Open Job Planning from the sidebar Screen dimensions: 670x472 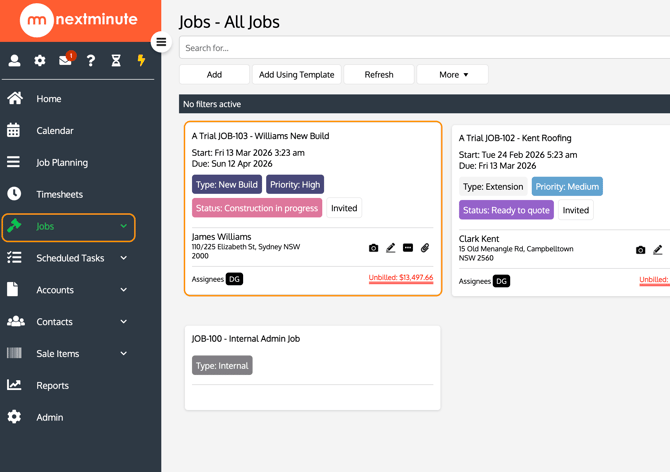click(61, 162)
